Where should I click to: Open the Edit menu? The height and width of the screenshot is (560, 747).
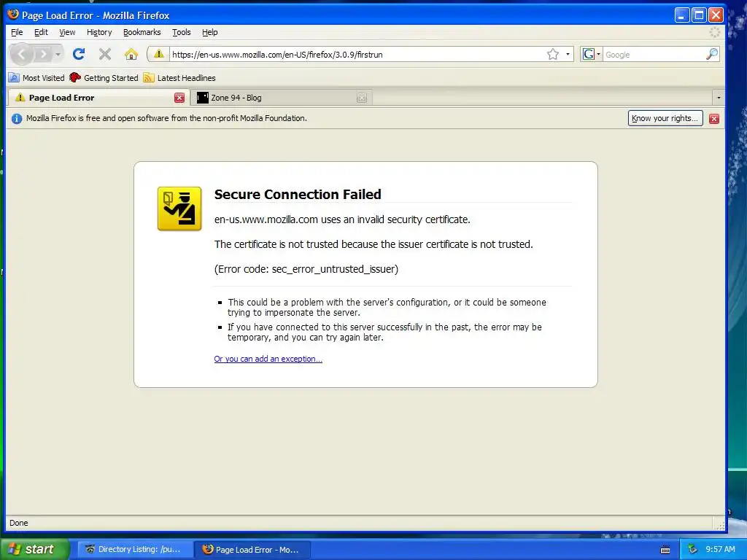[41, 32]
